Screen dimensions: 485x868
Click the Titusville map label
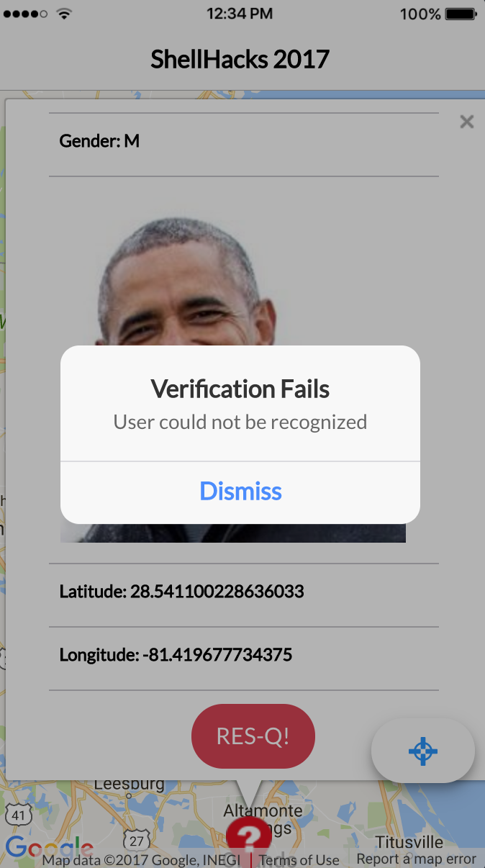(409, 842)
